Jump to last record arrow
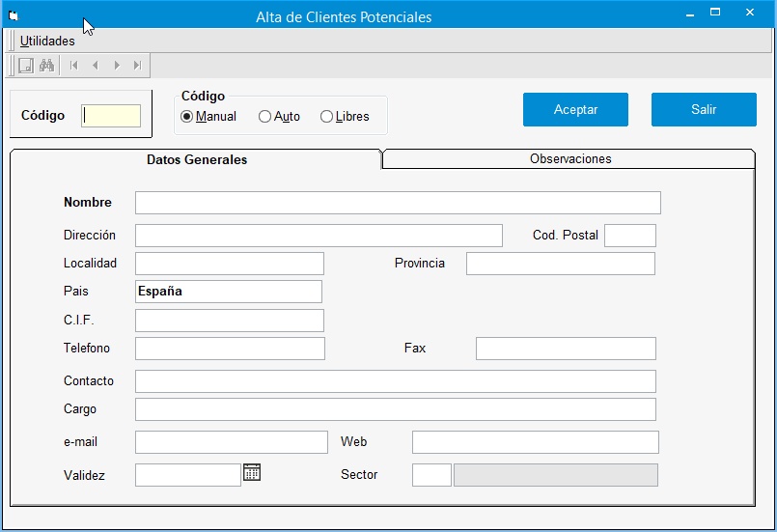The image size is (777, 532). tap(137, 66)
